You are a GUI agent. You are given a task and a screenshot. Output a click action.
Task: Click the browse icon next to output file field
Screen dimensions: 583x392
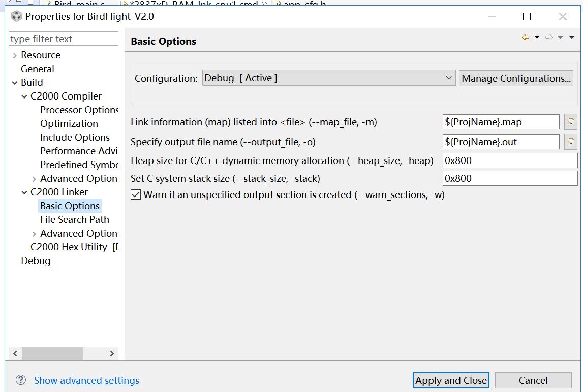click(x=571, y=142)
